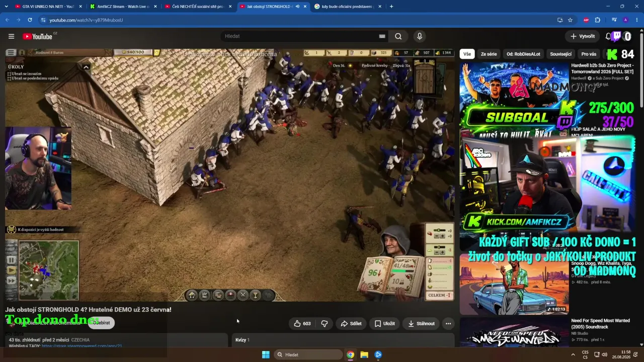This screenshot has width=644, height=362.
Task: Open the ABP adblock extension
Action: click(x=586, y=20)
